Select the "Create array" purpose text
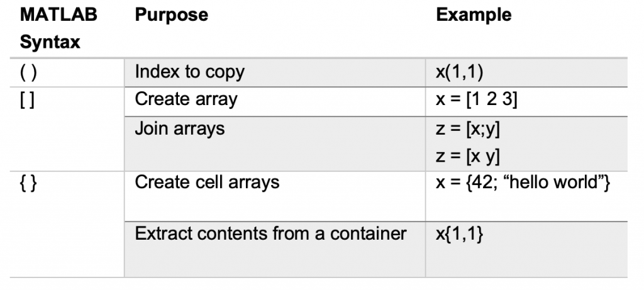Screen dimensions: 644x290 tap(186, 99)
